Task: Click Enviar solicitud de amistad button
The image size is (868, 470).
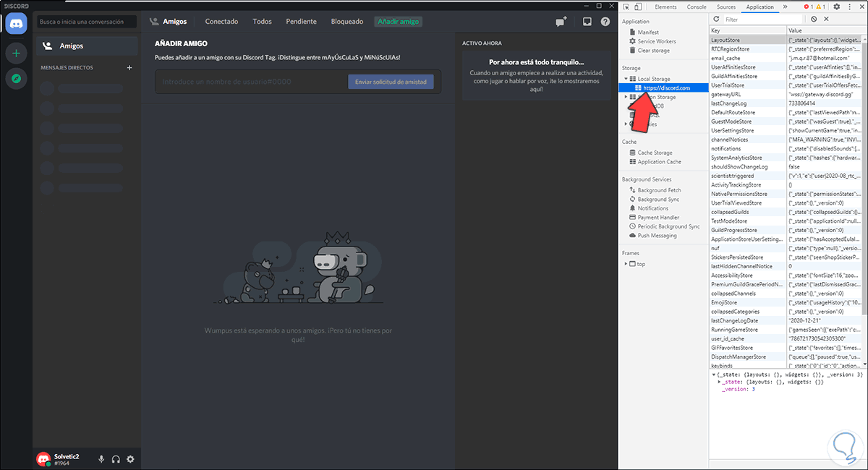Action: (391, 82)
